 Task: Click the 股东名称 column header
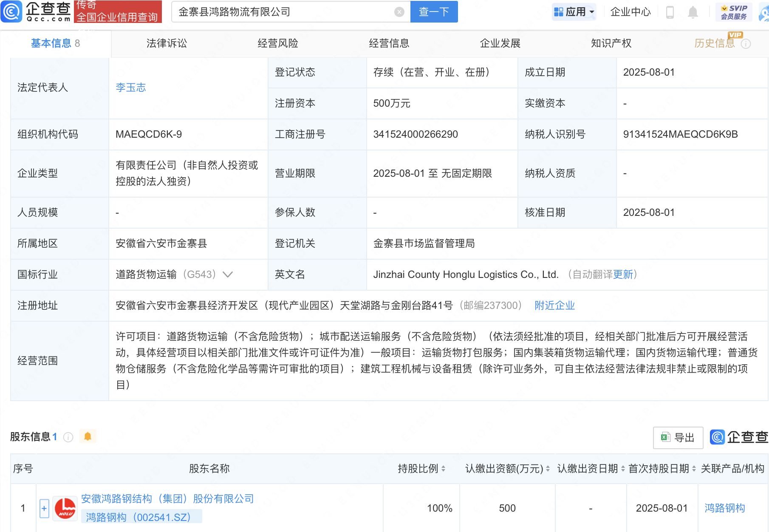209,469
